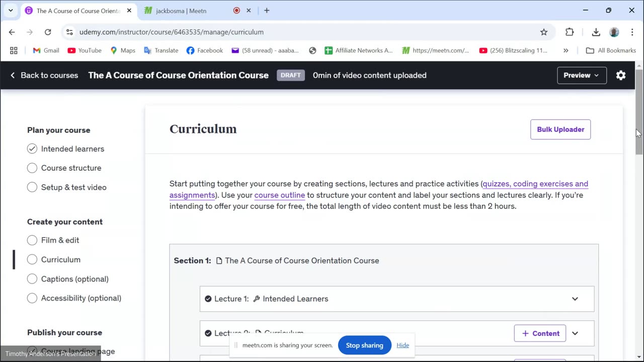Select Intended learners step
This screenshot has width=644, height=362.
point(65,149)
